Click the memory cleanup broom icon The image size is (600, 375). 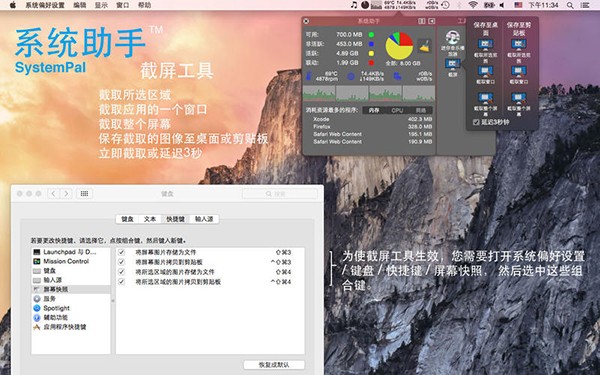pyautogui.click(x=424, y=46)
